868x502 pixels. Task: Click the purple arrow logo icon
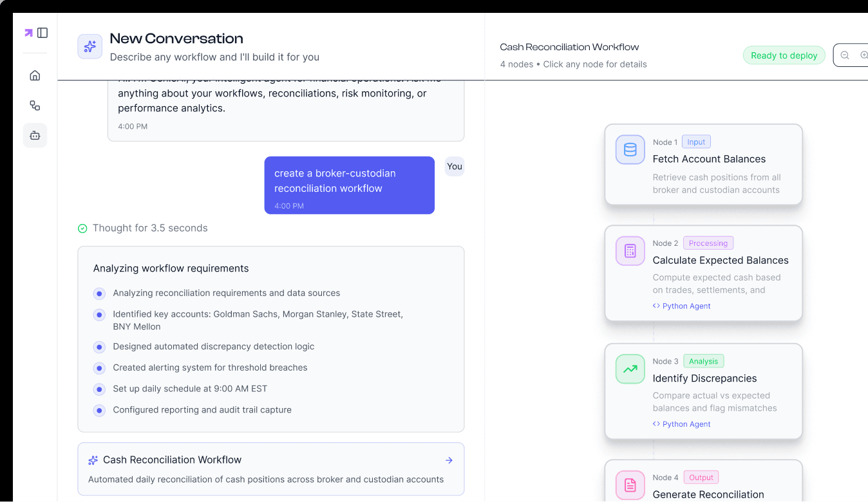(x=28, y=33)
